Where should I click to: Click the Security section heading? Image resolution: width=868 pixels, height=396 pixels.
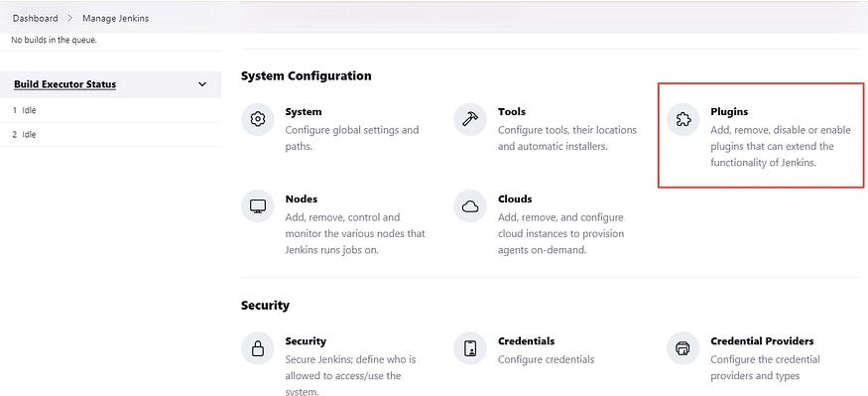click(x=265, y=305)
